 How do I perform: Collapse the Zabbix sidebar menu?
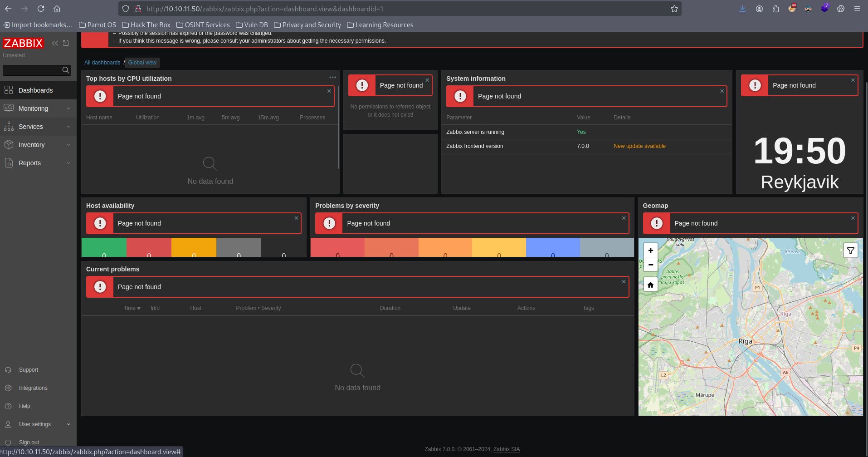(x=55, y=43)
